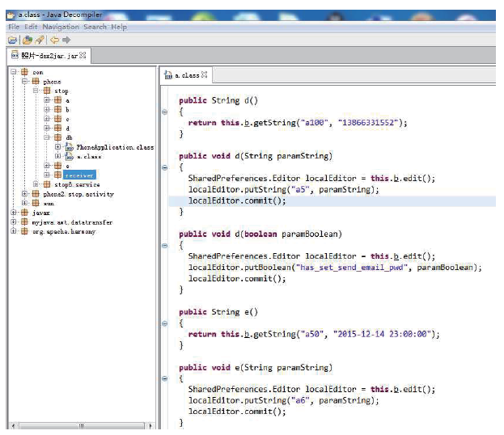Screen dimensions: 504x435
Task: Select the a.class file in tree
Action: coord(88,156)
